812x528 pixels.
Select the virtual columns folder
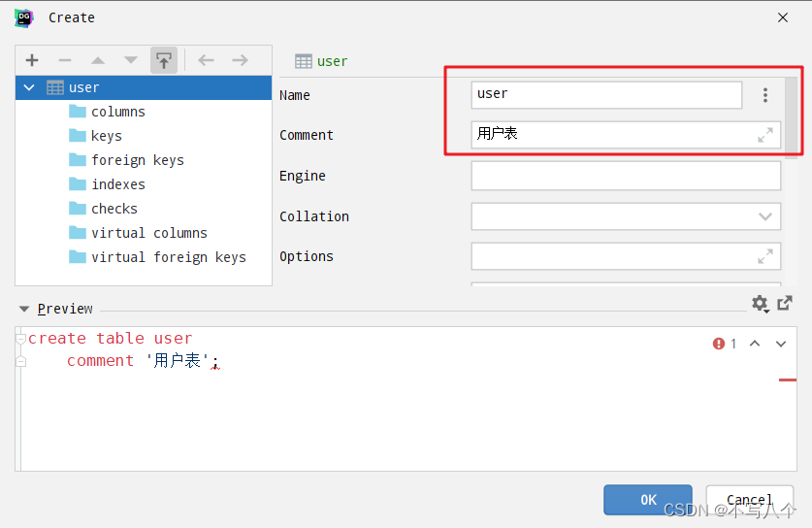click(149, 233)
